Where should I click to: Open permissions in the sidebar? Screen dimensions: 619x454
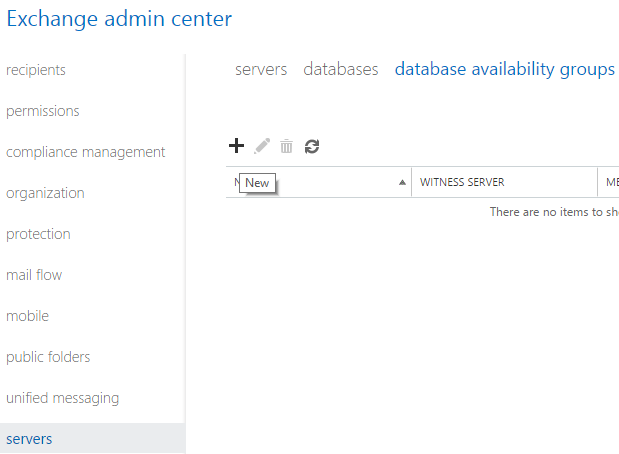pyautogui.click(x=43, y=111)
